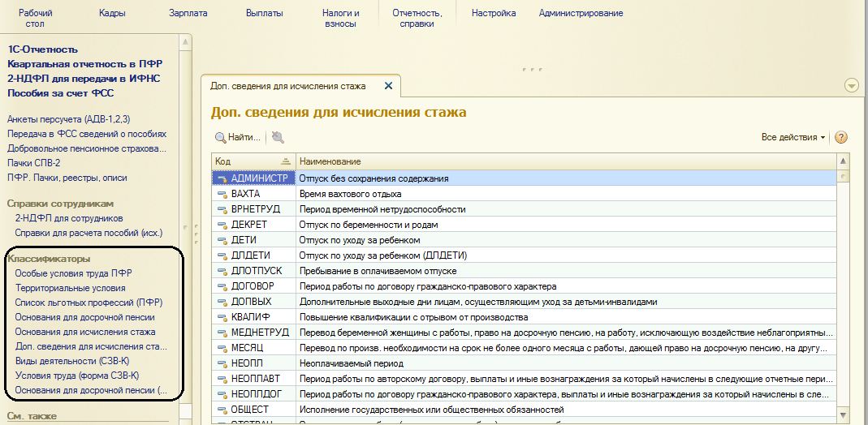The height and width of the screenshot is (425, 868).
Task: Select the row Пребывание в оплачиваемом отпуске
Action: tap(524, 272)
